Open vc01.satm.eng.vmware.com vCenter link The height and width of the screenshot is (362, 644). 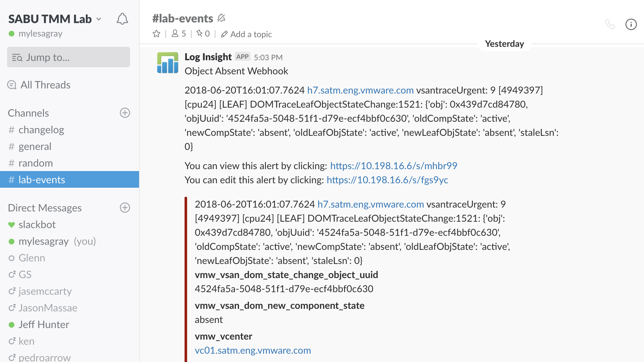click(x=252, y=350)
